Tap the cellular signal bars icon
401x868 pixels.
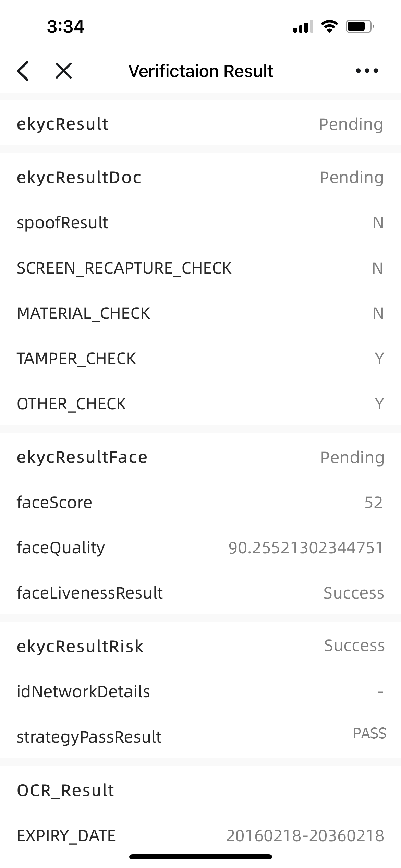pos(303,26)
